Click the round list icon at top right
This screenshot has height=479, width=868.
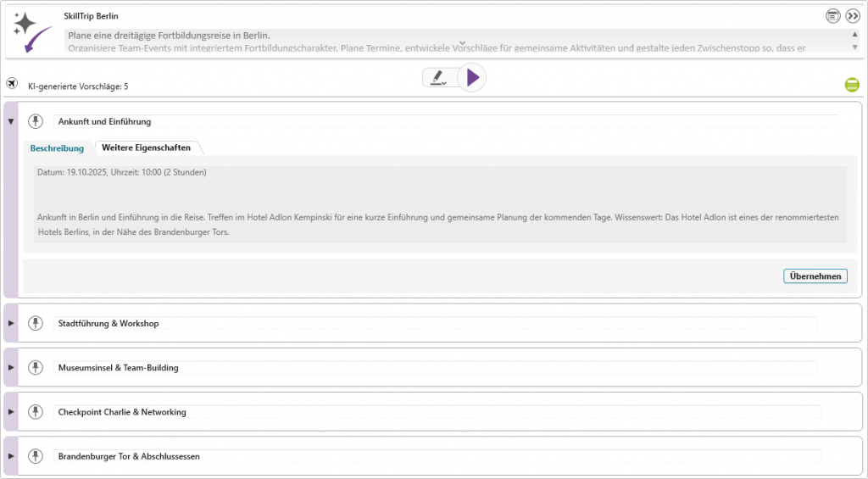833,15
